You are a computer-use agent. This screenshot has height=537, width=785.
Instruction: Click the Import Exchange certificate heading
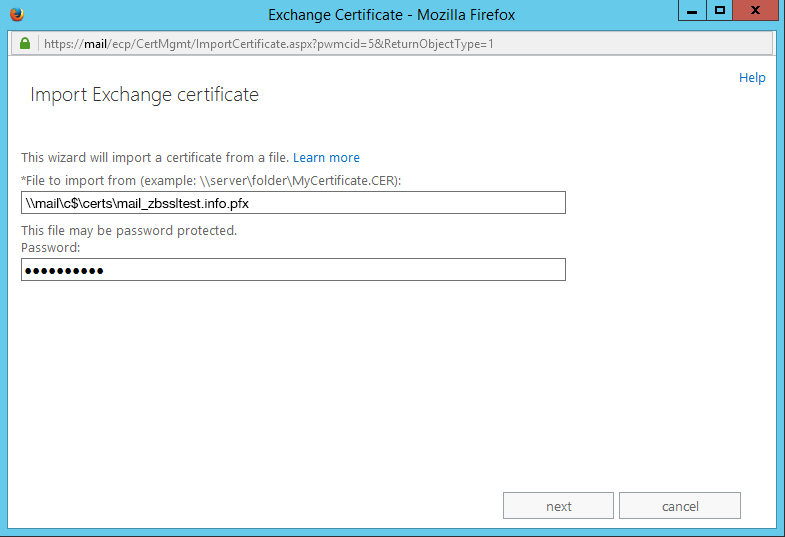(x=144, y=95)
